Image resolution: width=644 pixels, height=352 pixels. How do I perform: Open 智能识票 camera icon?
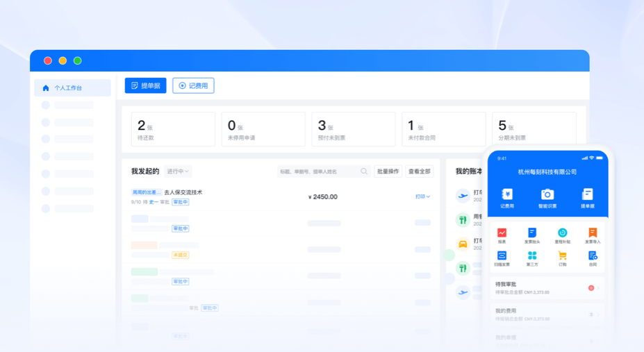click(547, 194)
